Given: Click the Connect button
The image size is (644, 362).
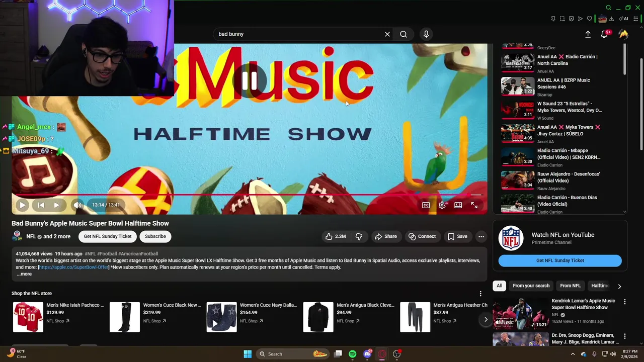Looking at the screenshot, I should click(x=422, y=236).
